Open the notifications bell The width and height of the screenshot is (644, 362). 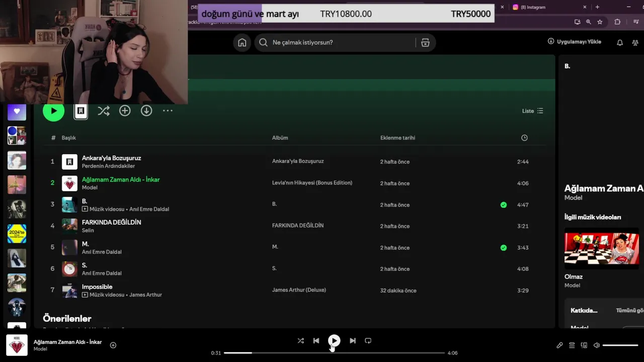(x=620, y=42)
